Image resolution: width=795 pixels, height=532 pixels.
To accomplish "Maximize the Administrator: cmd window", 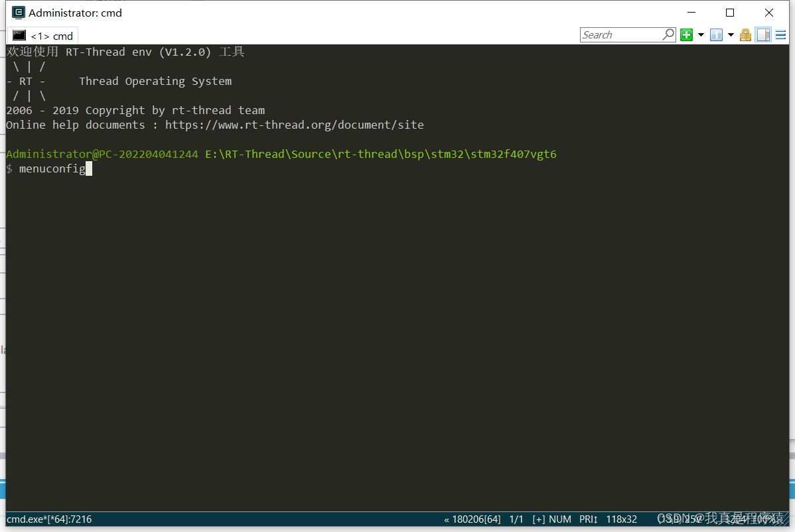I will (730, 13).
